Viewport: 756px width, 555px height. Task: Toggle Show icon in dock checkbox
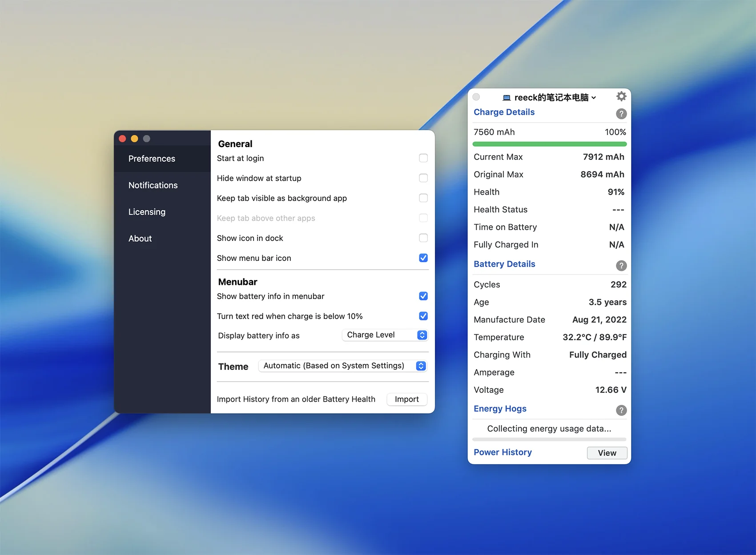[423, 238]
